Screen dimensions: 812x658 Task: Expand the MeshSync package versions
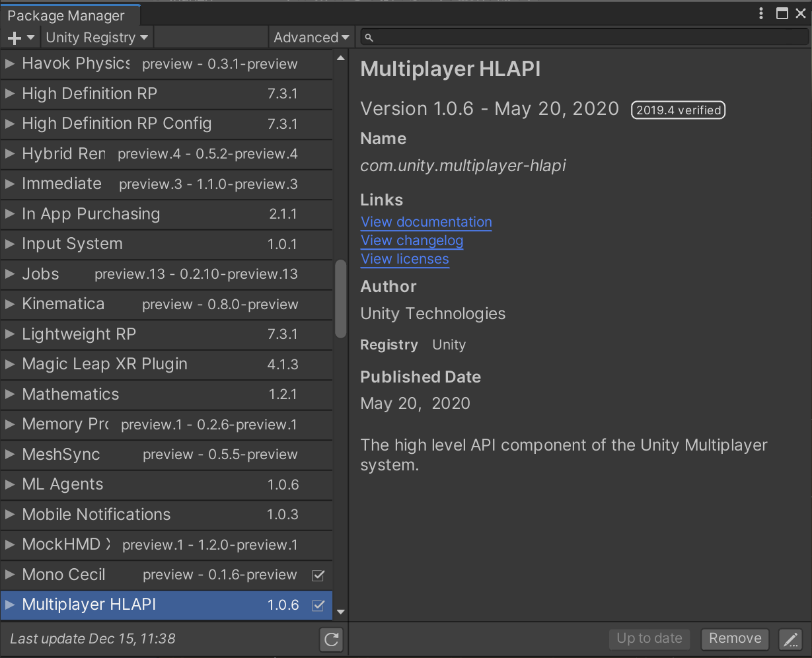[x=10, y=455]
